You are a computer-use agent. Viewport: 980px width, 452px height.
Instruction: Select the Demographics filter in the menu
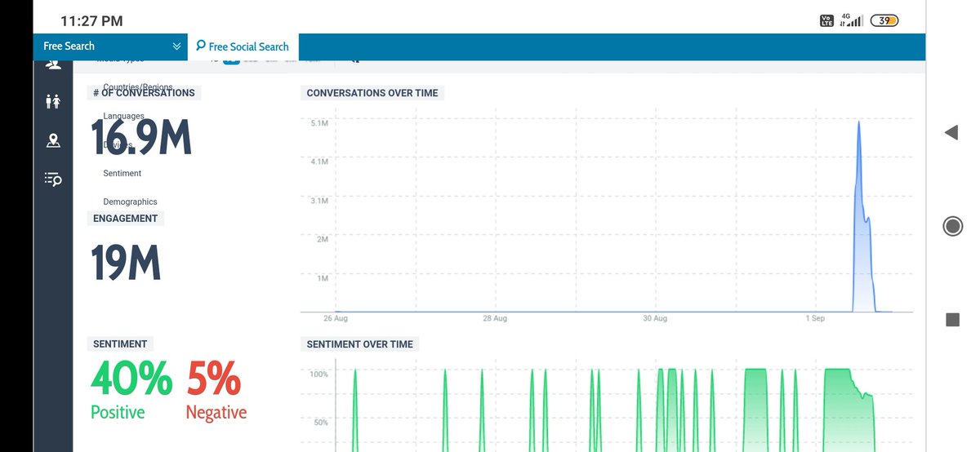click(x=130, y=202)
